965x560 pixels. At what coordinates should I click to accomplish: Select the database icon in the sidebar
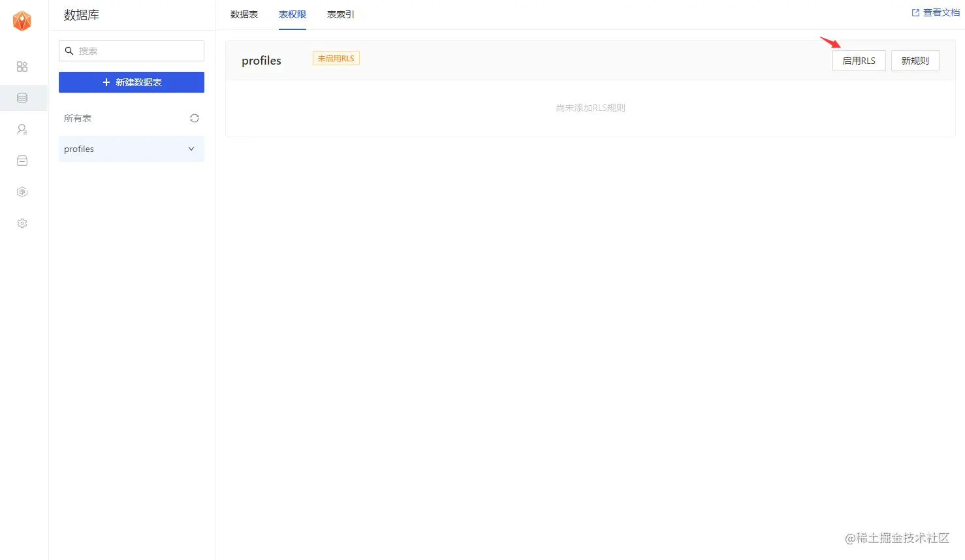point(22,97)
